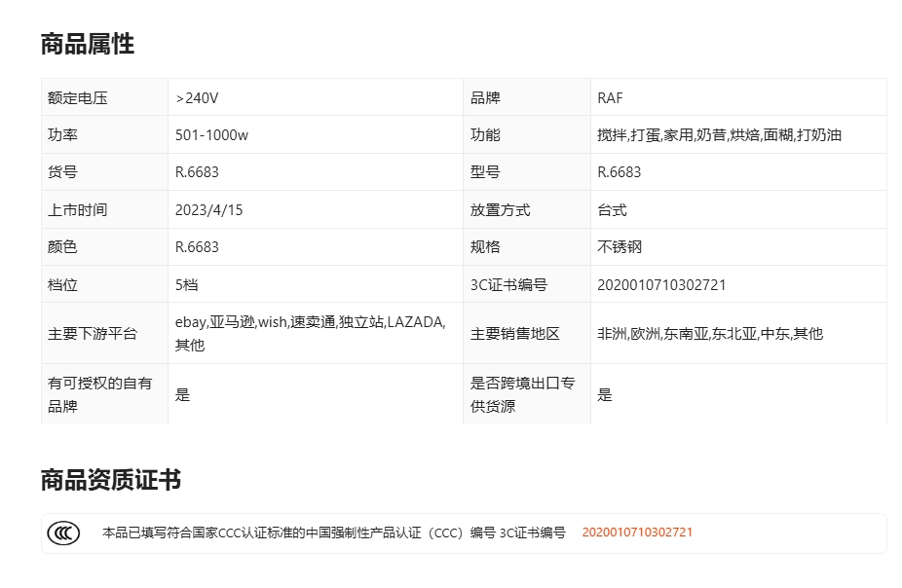This screenshot has height=588, width=902.
Task: Click the 型号 value R.6683
Action: click(620, 172)
